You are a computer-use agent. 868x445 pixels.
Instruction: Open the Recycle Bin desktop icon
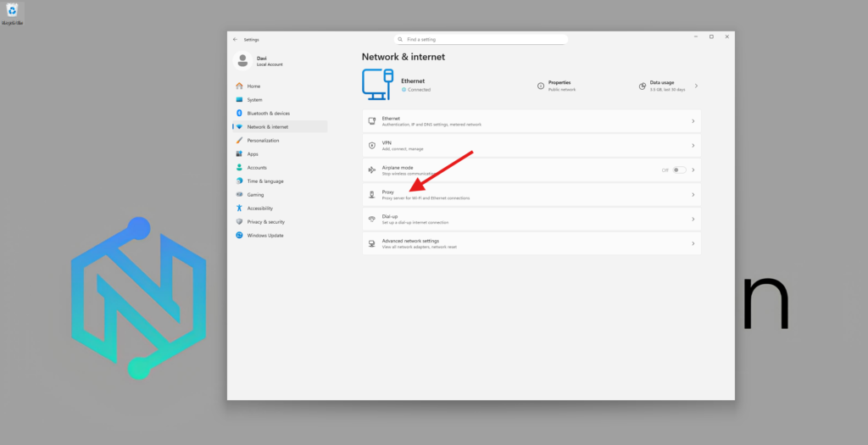click(12, 14)
